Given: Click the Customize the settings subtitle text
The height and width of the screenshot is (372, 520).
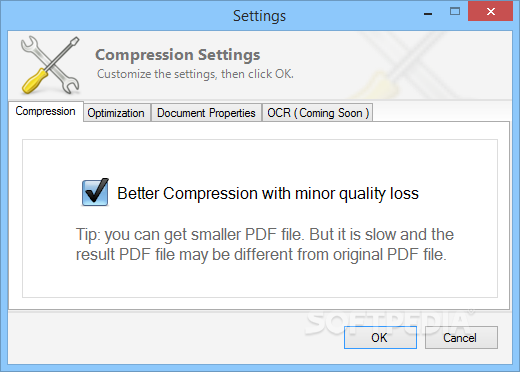Looking at the screenshot, I should coord(195,74).
